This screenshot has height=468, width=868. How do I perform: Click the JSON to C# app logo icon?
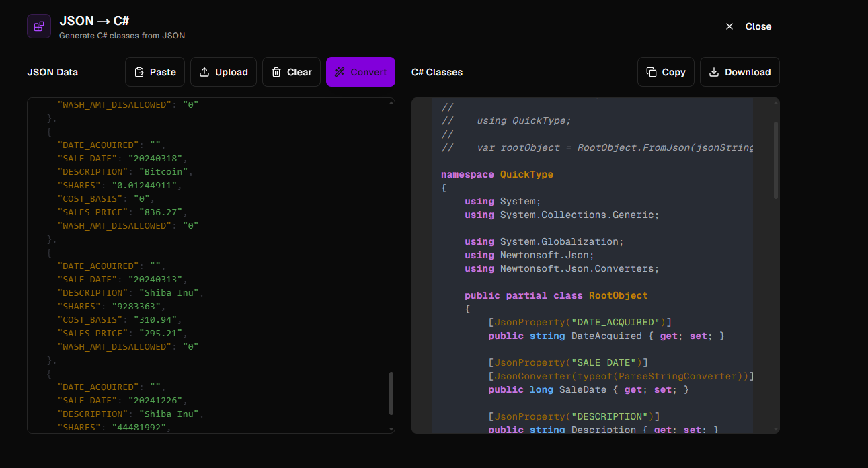point(39,26)
